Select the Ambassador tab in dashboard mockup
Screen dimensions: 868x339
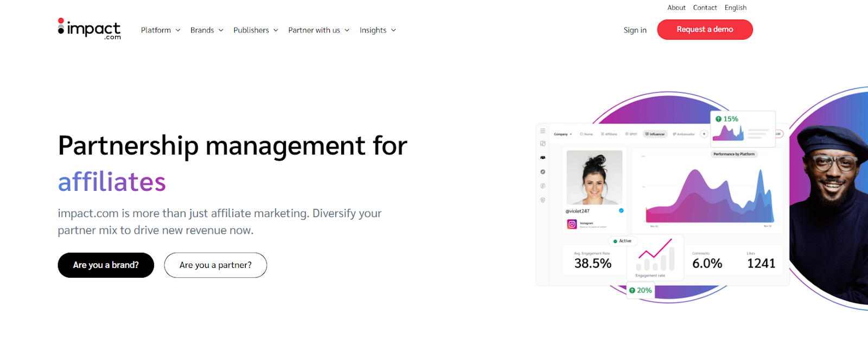pyautogui.click(x=684, y=134)
